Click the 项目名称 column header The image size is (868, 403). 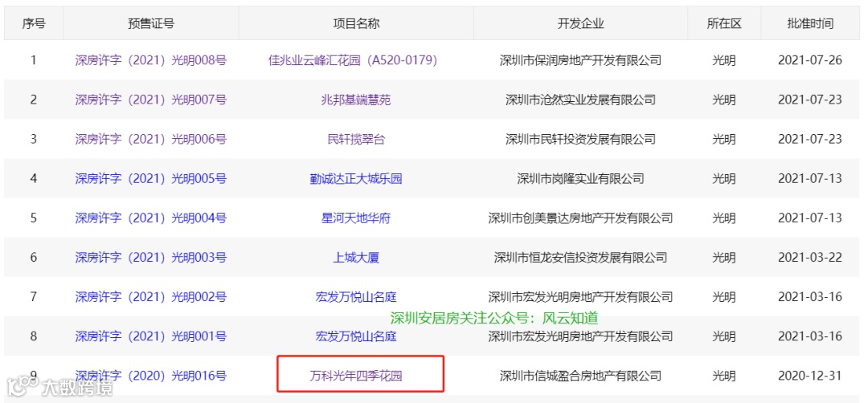(356, 23)
